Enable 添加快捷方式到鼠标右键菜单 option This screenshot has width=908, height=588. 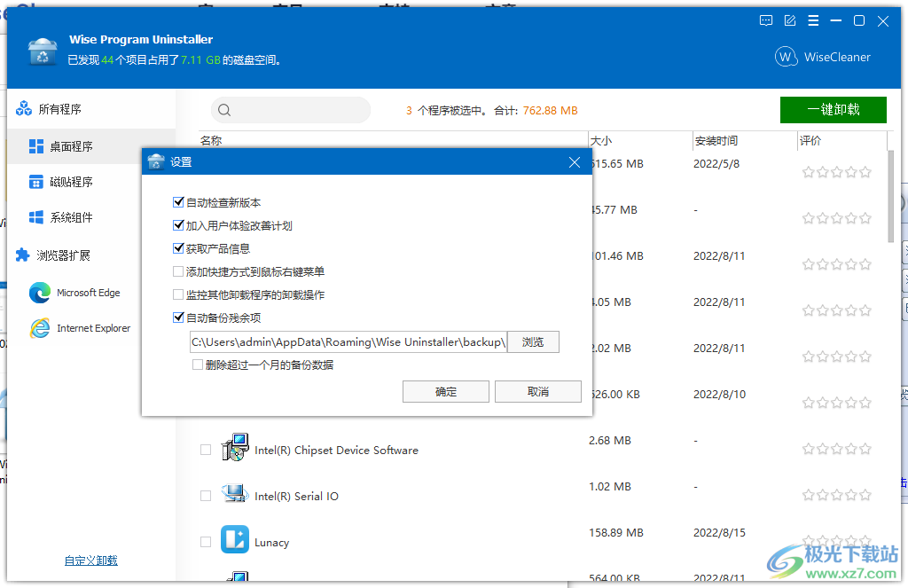click(x=178, y=270)
